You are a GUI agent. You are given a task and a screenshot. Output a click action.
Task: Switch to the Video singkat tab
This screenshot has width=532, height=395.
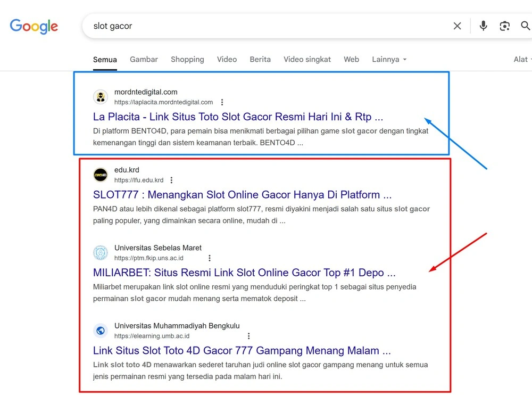tap(307, 60)
